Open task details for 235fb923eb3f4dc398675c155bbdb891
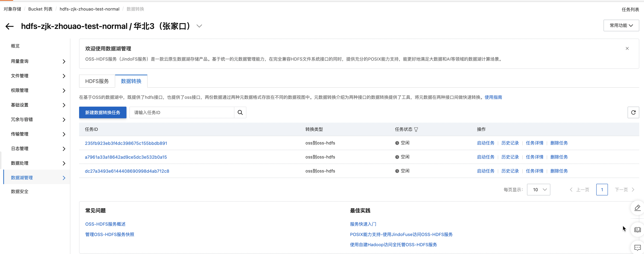Screen dimensions: 644x254 coord(535,143)
